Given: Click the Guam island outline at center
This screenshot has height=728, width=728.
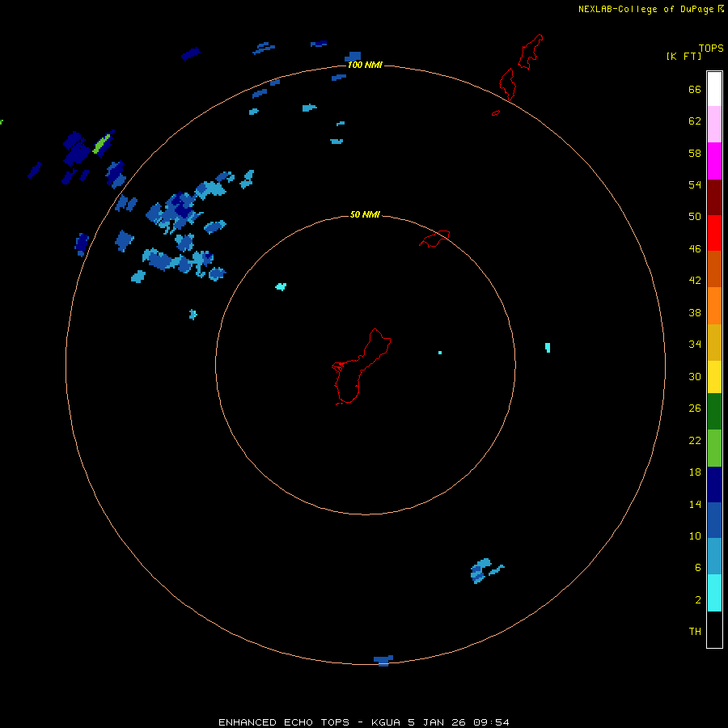Looking at the screenshot, I should coord(361,366).
